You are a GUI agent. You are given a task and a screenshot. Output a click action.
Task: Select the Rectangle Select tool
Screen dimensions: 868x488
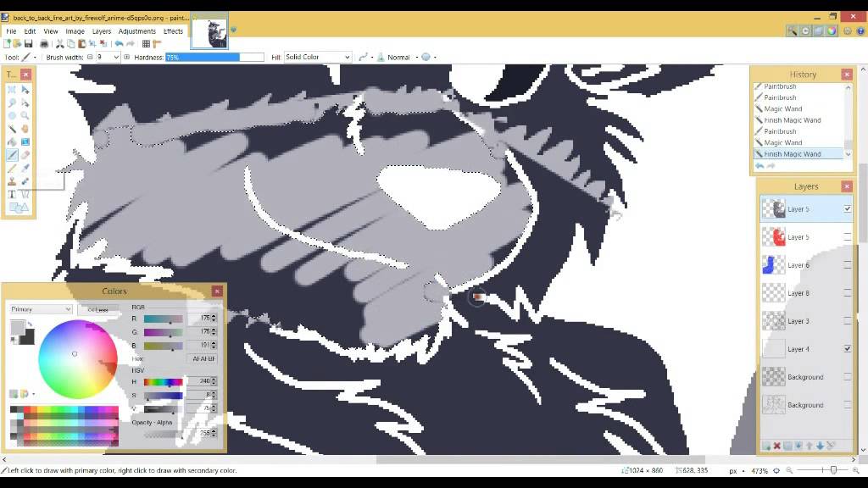[12, 89]
